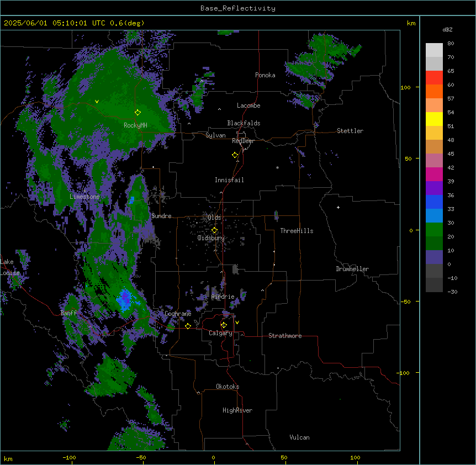
Task: Click the Airdrie label
Action: click(x=223, y=297)
